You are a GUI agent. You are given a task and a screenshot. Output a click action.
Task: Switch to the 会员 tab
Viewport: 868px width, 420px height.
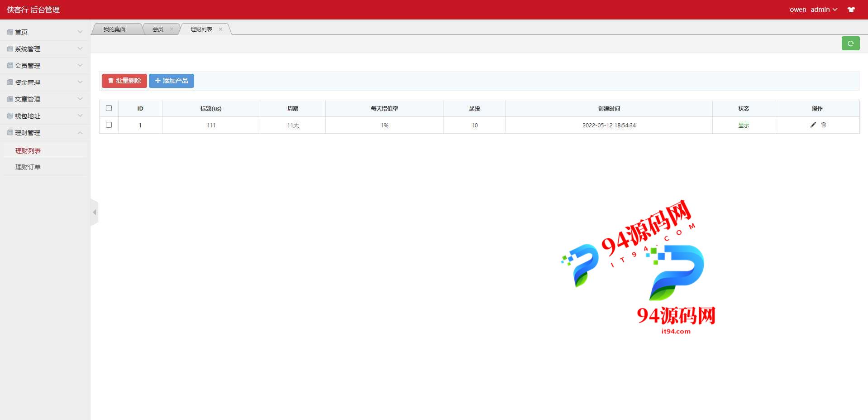click(158, 29)
